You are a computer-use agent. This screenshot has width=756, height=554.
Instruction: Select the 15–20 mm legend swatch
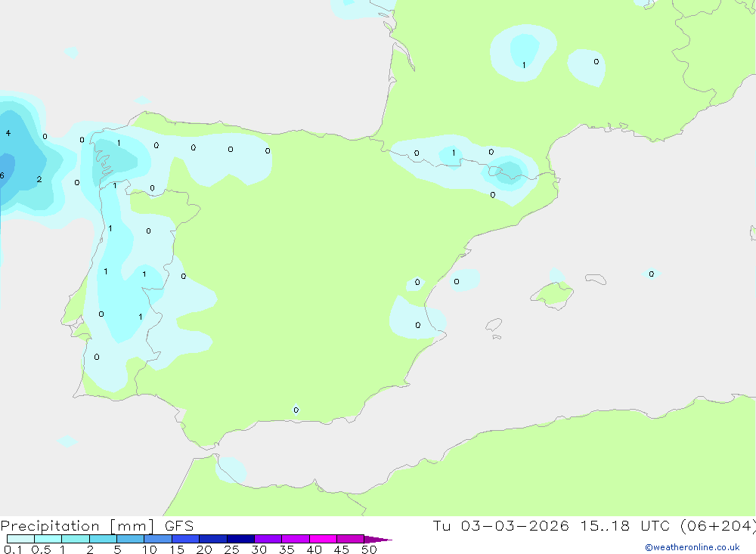[x=185, y=539]
